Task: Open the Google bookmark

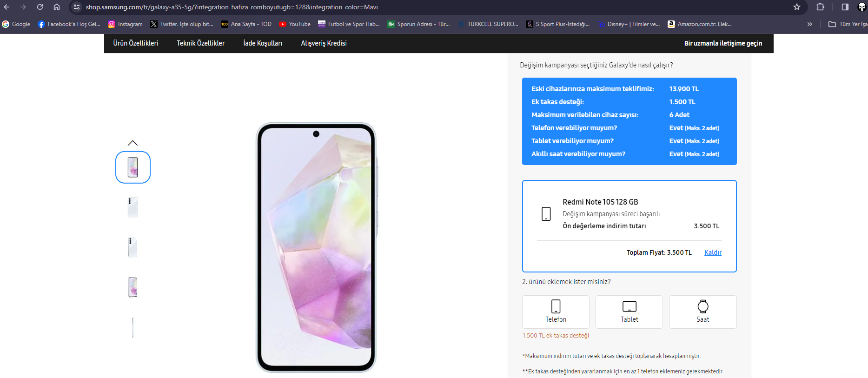Action: 16,24
